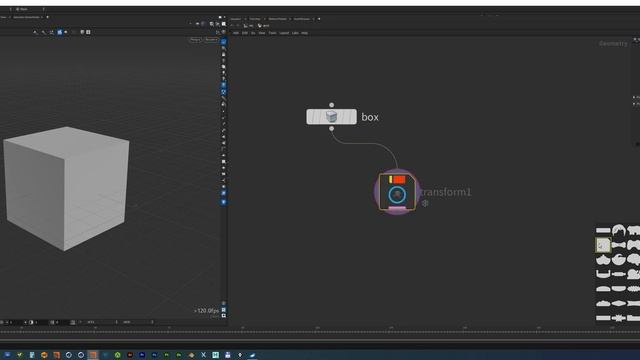This screenshot has height=360, width=640.
Task: Open the View menu in network editor
Action: coord(262,33)
